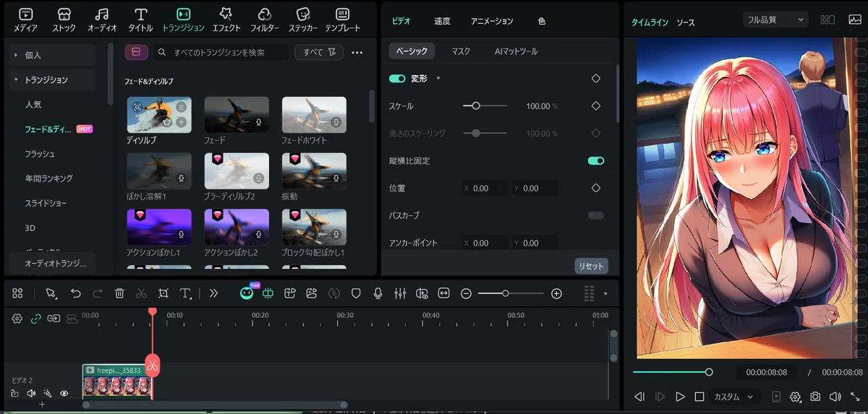The height and width of the screenshot is (414, 868).
Task: Open the フィルター filters tab
Action: [x=265, y=20]
